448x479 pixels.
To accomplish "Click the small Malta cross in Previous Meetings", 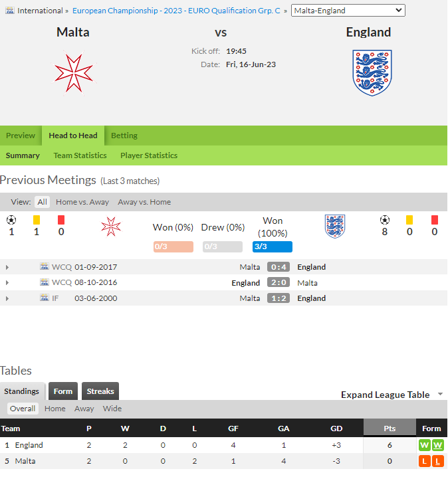I will pos(111,227).
